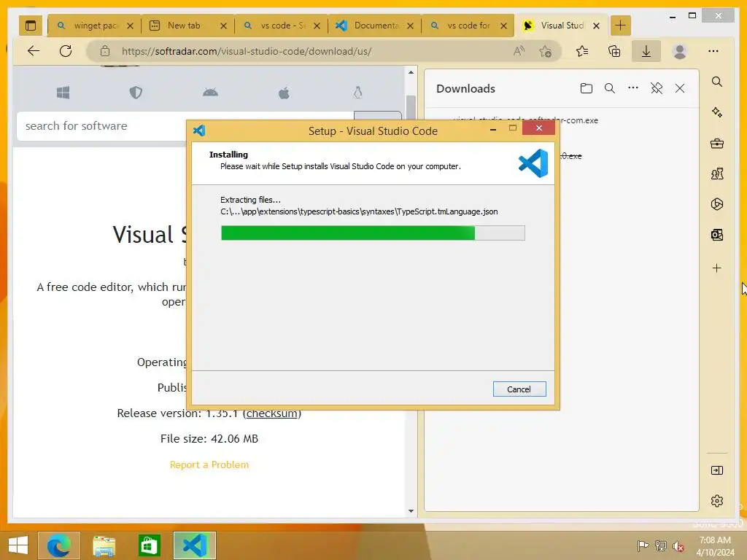Open Copilot sparkle icon in sidebar
Image resolution: width=747 pixels, height=560 pixels.
[717, 112]
